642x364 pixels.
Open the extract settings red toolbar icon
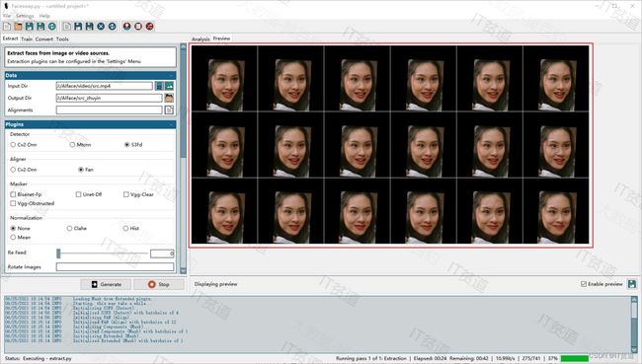tap(127, 27)
